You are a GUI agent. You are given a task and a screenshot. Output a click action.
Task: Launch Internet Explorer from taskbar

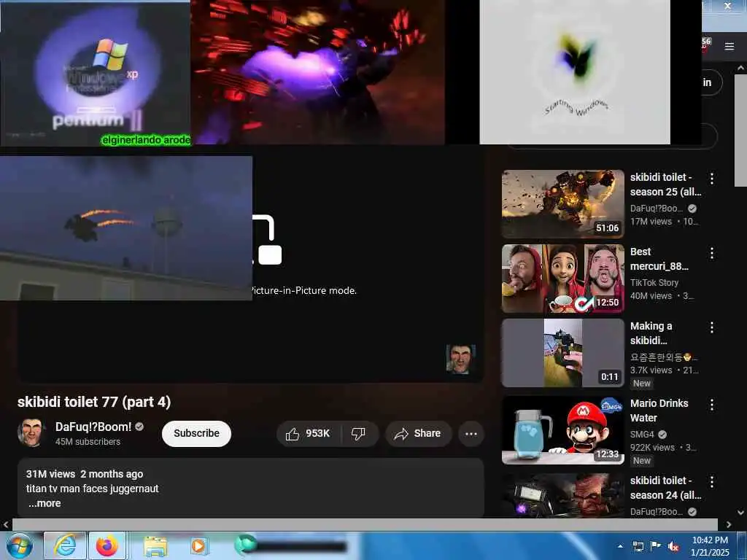point(65,545)
